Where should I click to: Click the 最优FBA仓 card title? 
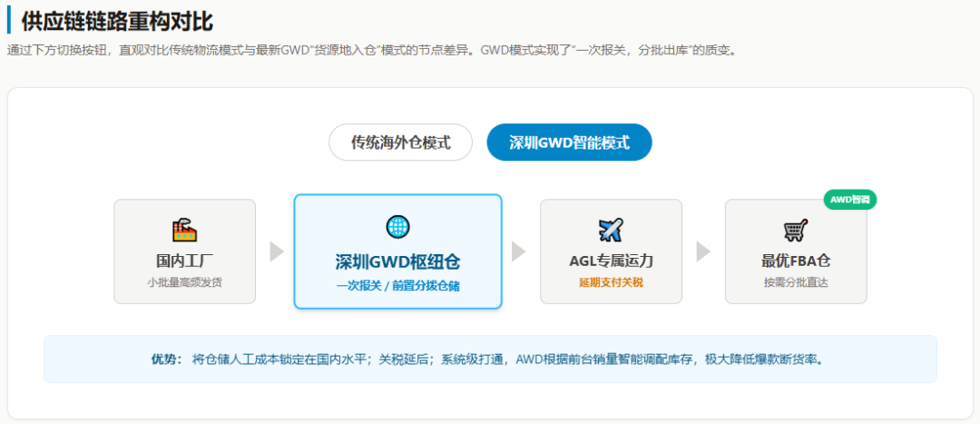coord(796,261)
